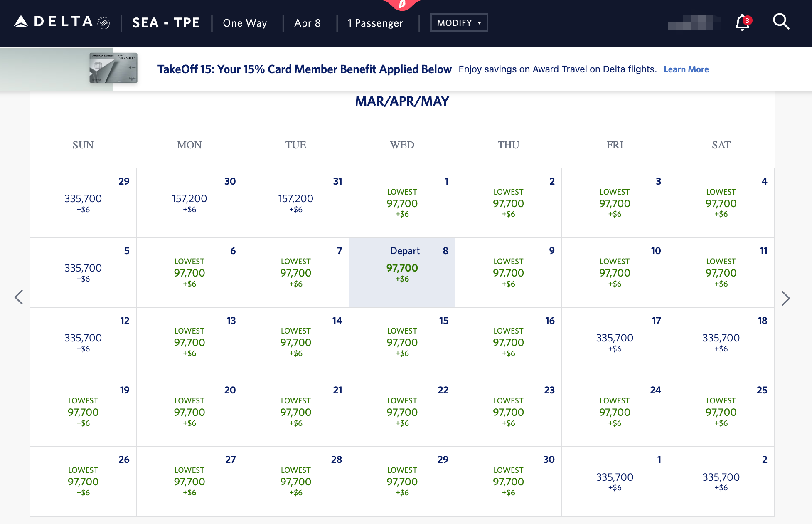Click the SkyMiles card image
Screen dimensions: 812x524
(x=113, y=68)
